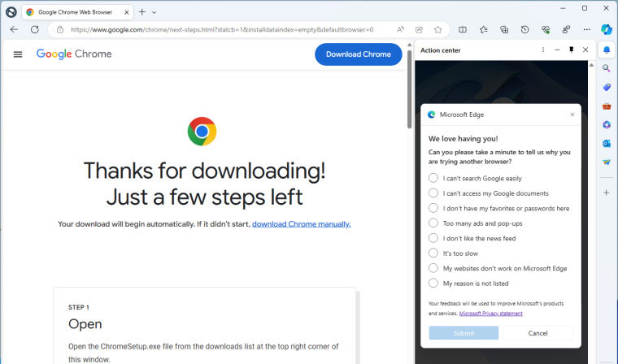View site information via the lock icon

(x=60, y=29)
